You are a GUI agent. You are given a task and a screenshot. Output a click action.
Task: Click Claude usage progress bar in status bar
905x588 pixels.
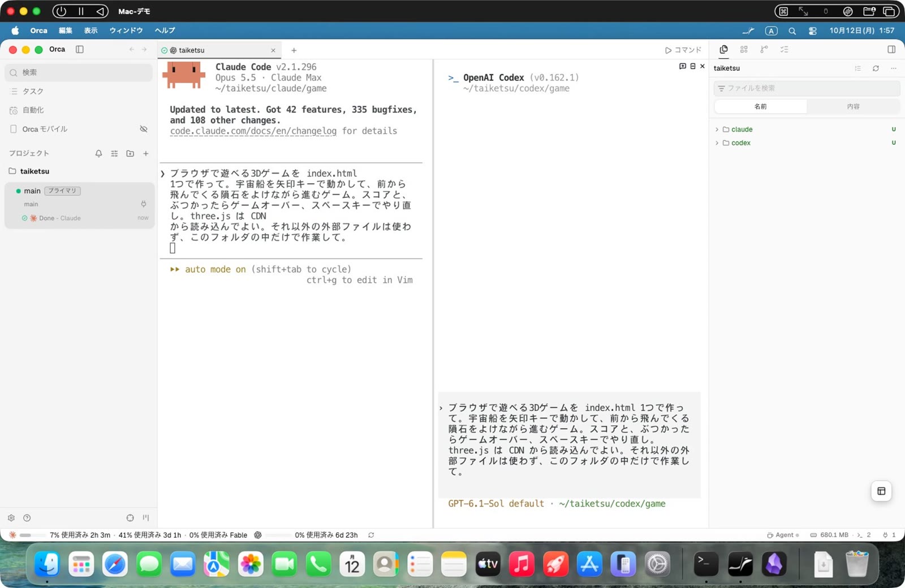pos(33,535)
